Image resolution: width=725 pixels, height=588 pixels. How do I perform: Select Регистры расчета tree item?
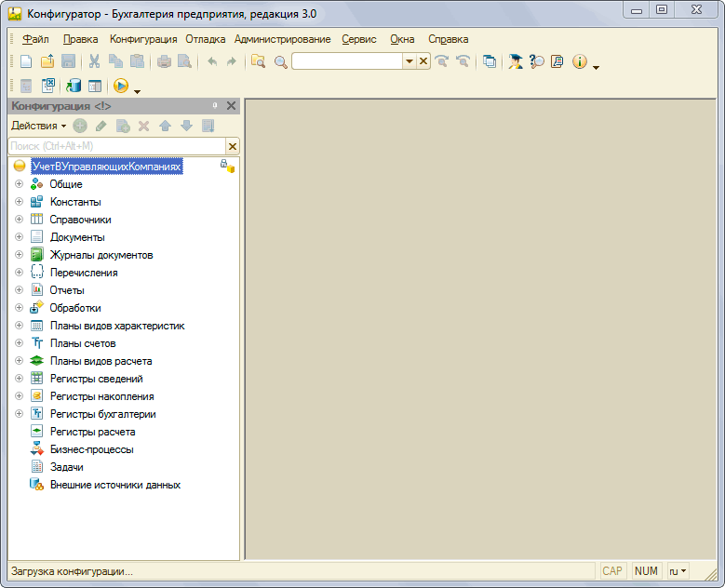point(92,432)
